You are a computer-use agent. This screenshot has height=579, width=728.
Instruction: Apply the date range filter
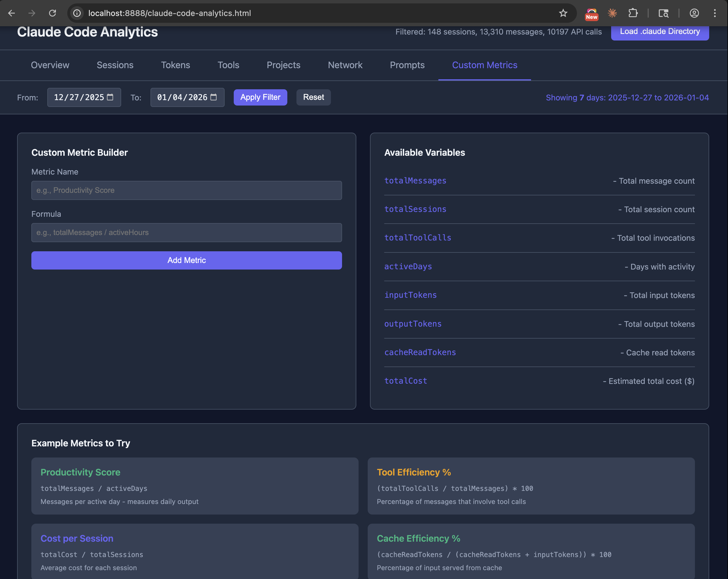(x=260, y=97)
